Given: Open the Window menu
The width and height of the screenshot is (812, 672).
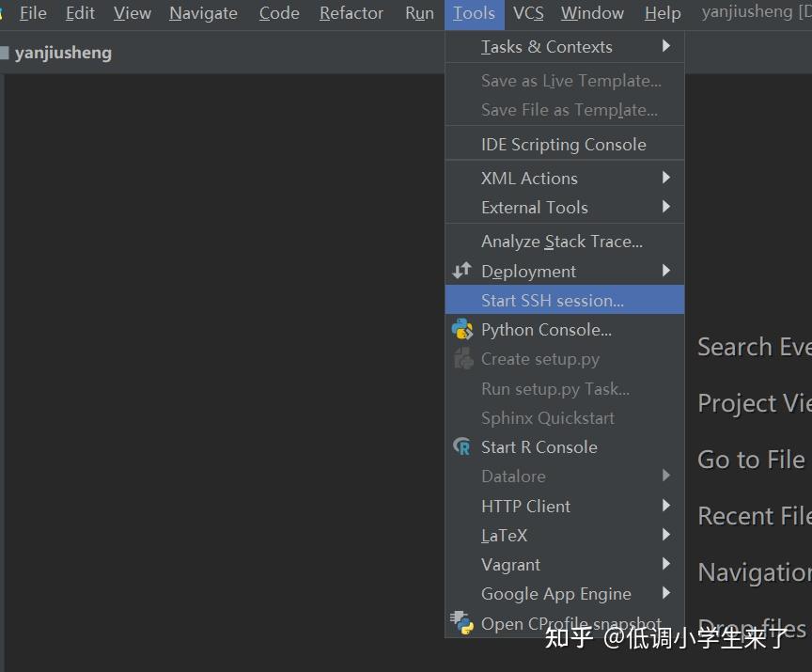Looking at the screenshot, I should (592, 13).
